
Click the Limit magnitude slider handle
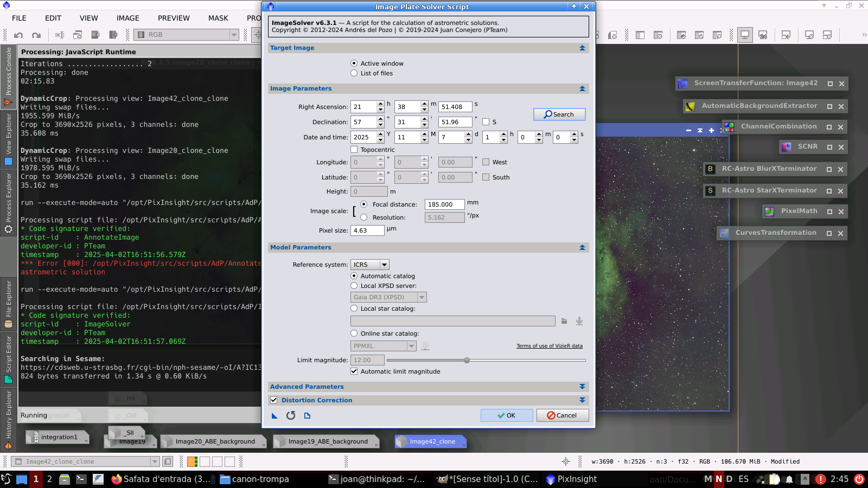point(467,360)
